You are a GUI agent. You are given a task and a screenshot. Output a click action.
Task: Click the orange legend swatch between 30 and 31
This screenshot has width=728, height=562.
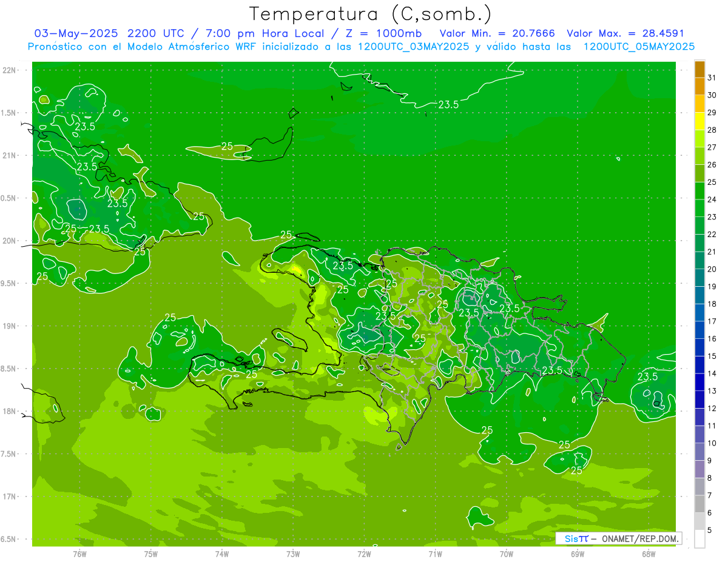[699, 87]
